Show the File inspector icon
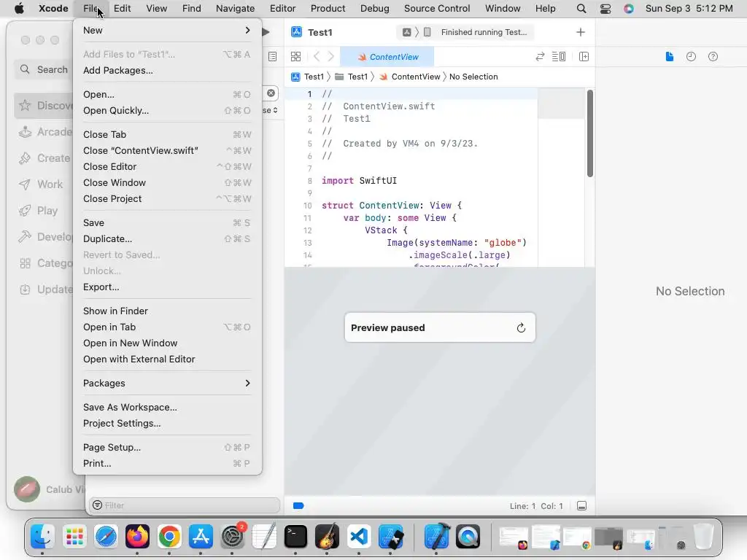747x560 pixels. (670, 57)
